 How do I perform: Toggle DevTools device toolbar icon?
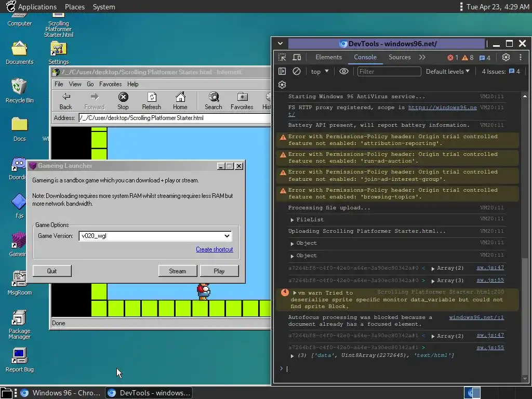click(x=297, y=57)
